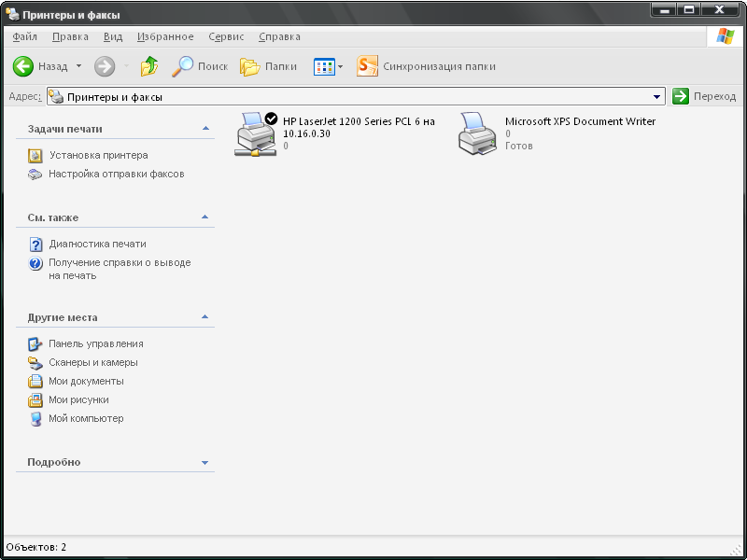Open Получение справки о выводе на печать
Screen dimensions: 747x560
click(x=120, y=269)
